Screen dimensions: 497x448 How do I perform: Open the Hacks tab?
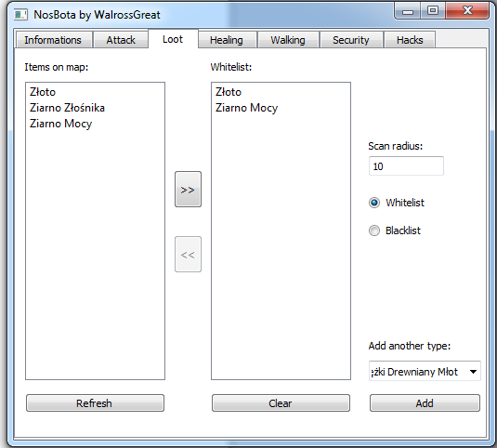410,40
